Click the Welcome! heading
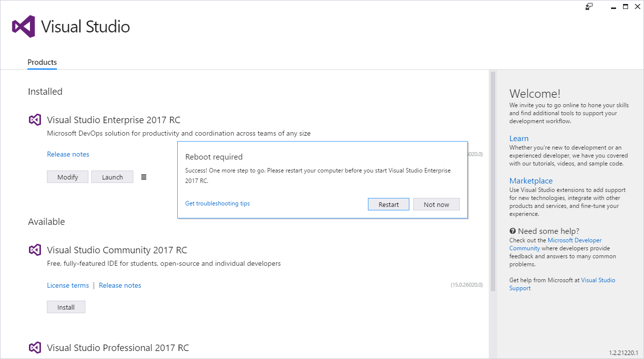644x359 pixels. click(535, 93)
